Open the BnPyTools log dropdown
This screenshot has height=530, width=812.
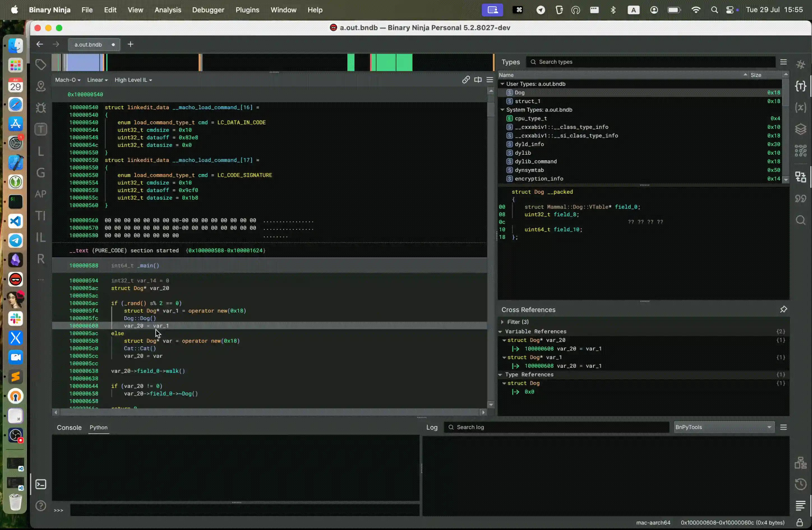pos(723,427)
